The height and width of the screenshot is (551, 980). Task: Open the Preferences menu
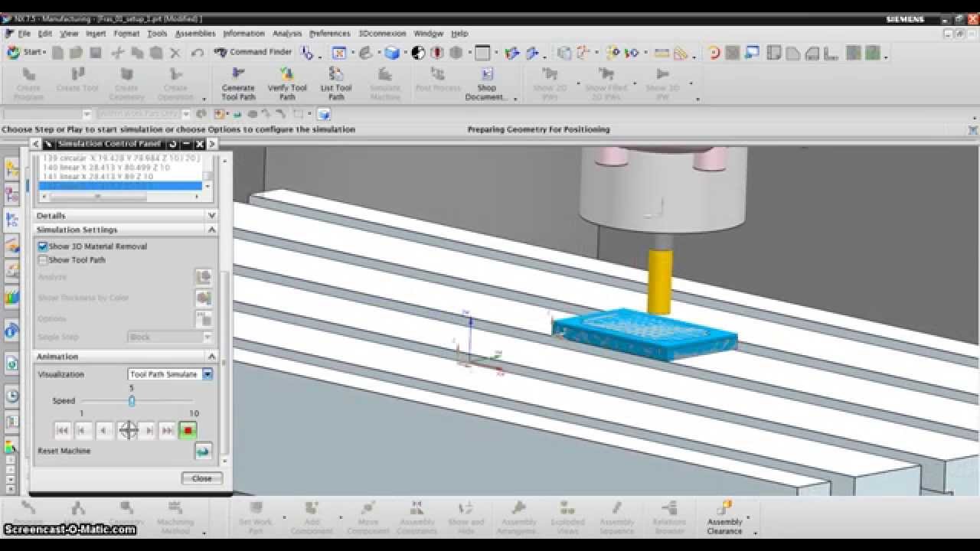coord(329,34)
